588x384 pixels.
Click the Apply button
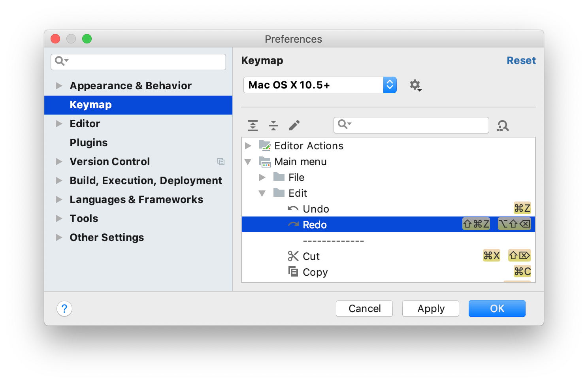pyautogui.click(x=431, y=309)
